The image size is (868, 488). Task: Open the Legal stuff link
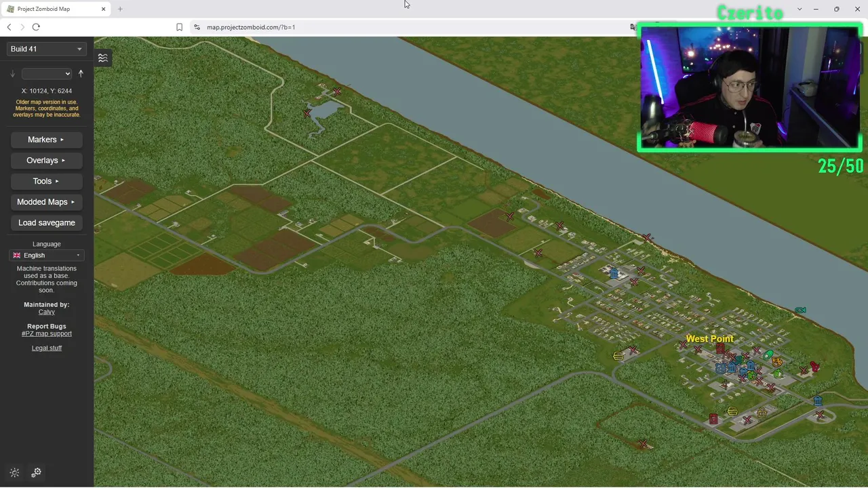[47, 348]
